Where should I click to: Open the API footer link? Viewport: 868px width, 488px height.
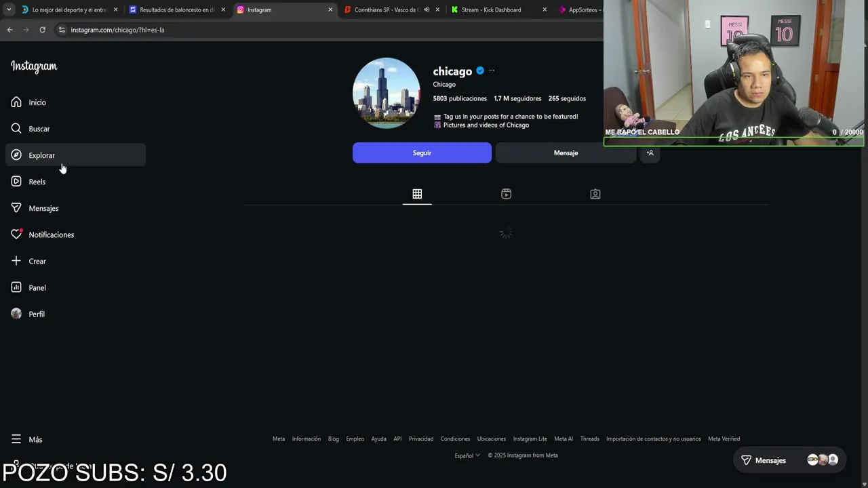[x=397, y=439]
